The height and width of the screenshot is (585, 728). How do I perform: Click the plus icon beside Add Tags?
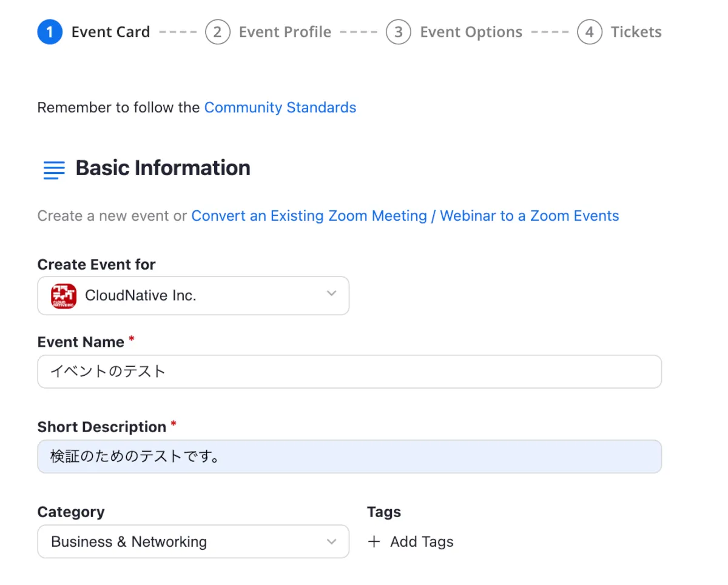[374, 542]
